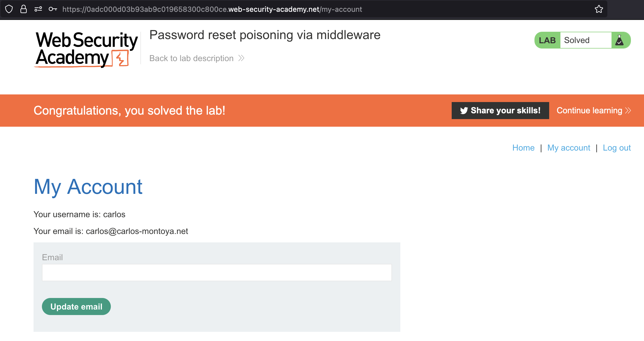644x341 pixels.
Task: Open the site permissions icon
Action: point(38,9)
